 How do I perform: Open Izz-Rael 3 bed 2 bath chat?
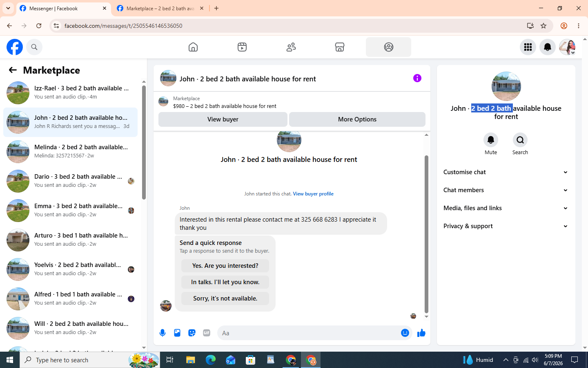71,92
